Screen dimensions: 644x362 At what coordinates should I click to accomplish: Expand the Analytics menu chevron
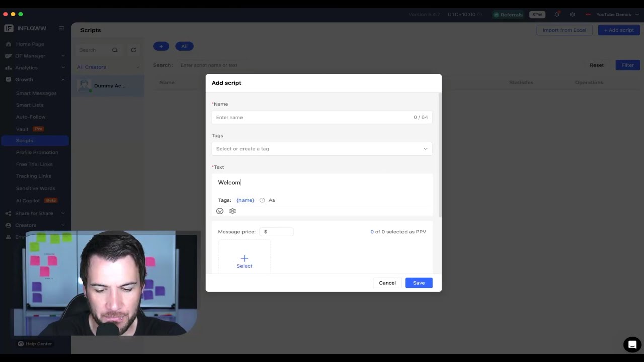pyautogui.click(x=63, y=68)
